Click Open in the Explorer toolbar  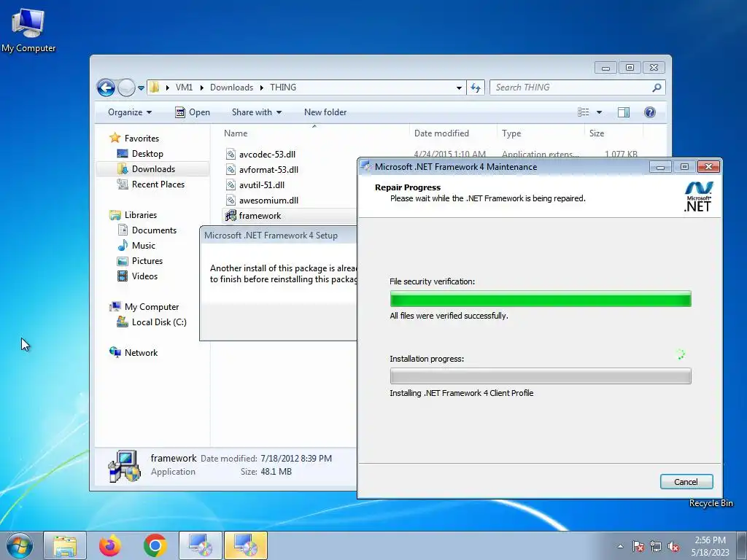click(x=193, y=112)
